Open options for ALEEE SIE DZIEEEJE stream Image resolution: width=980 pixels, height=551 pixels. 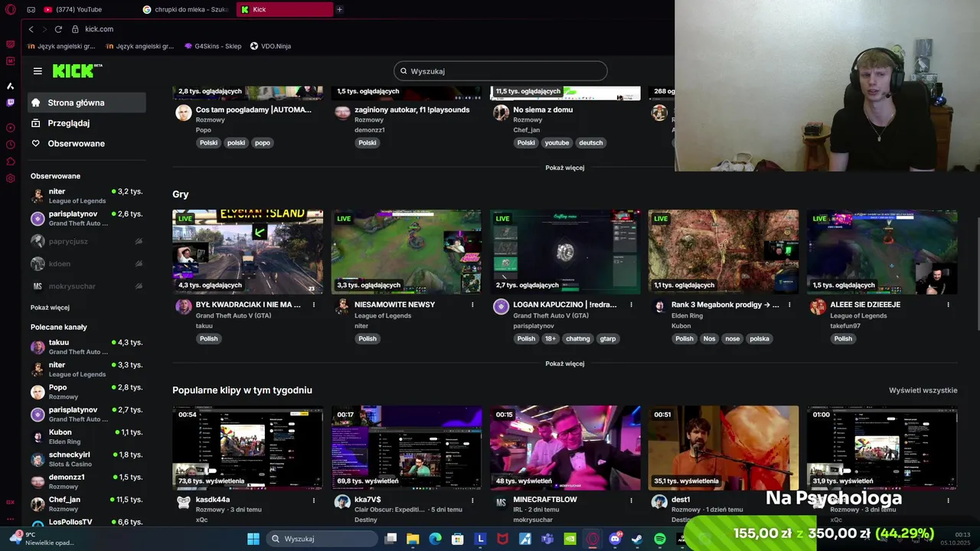coord(948,305)
